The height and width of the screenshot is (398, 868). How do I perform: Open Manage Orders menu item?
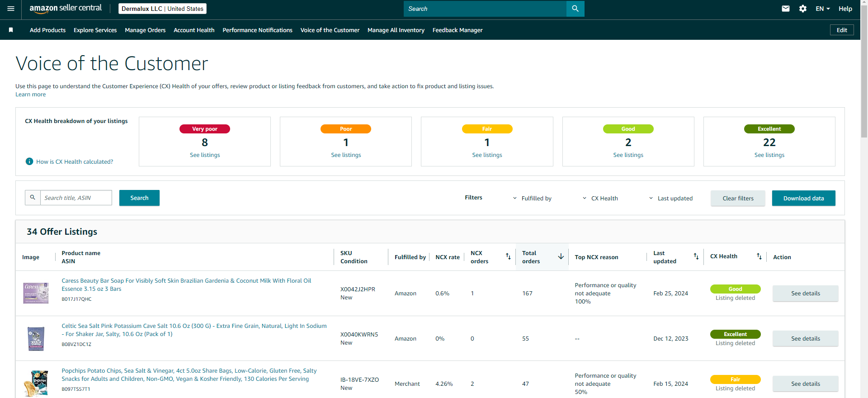(145, 30)
